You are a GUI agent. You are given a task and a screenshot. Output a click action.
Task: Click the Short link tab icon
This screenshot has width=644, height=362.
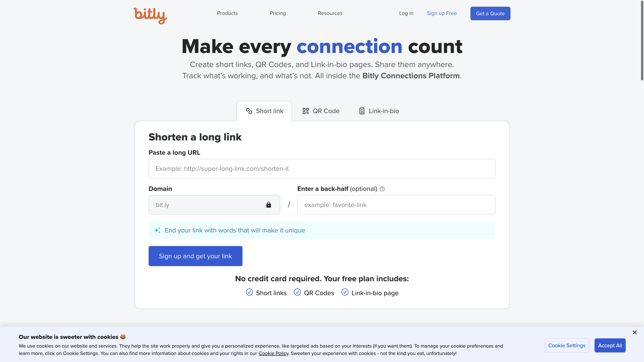[249, 111]
